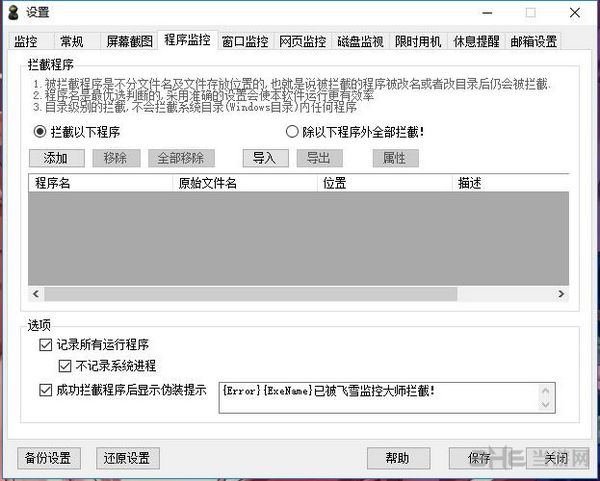Minimize the 设置 window
600x481 pixels.
[487, 13]
